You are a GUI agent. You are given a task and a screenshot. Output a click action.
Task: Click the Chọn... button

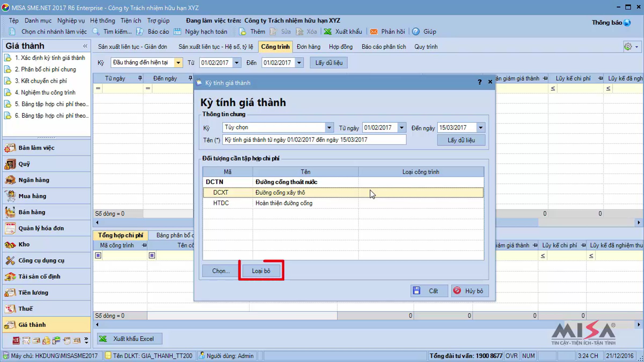[x=221, y=271]
